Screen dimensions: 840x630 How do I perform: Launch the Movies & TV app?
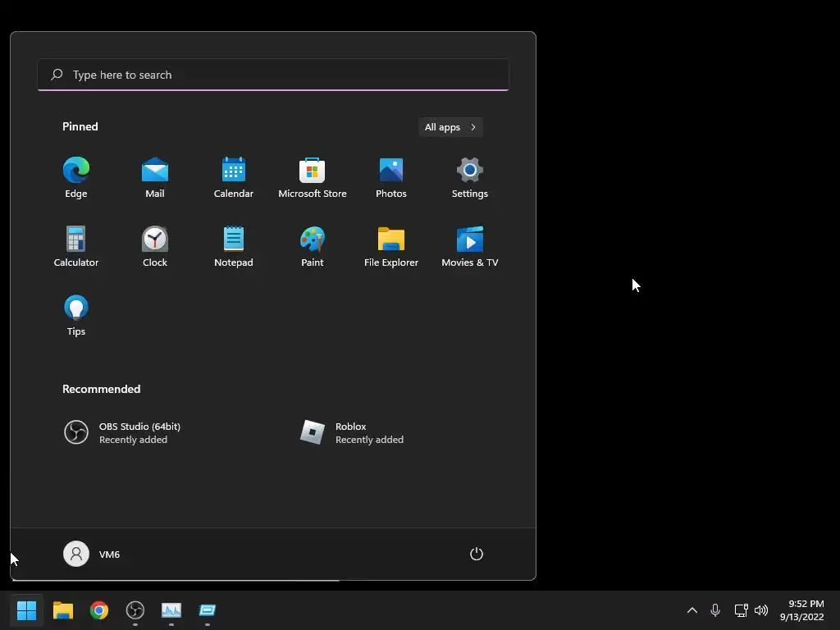[470, 246]
